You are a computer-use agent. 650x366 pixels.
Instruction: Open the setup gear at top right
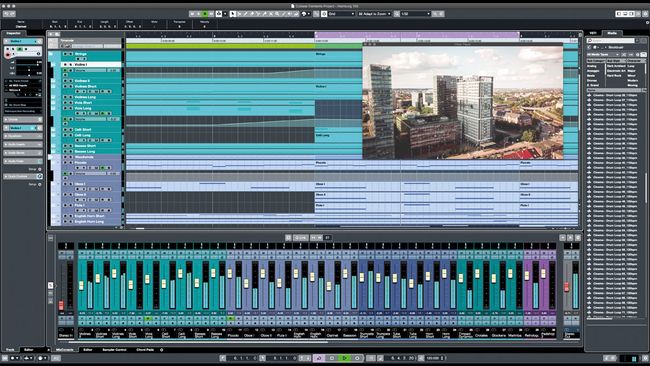click(645, 14)
